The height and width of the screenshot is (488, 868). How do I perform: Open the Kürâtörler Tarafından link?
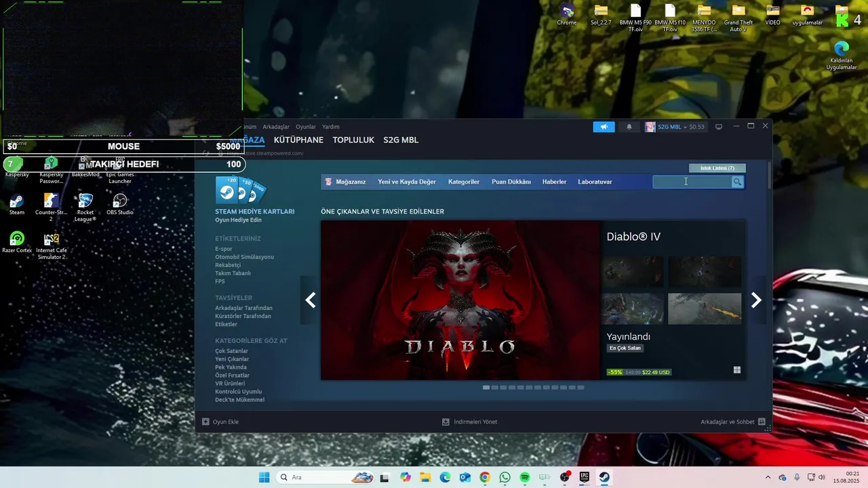pyautogui.click(x=243, y=316)
